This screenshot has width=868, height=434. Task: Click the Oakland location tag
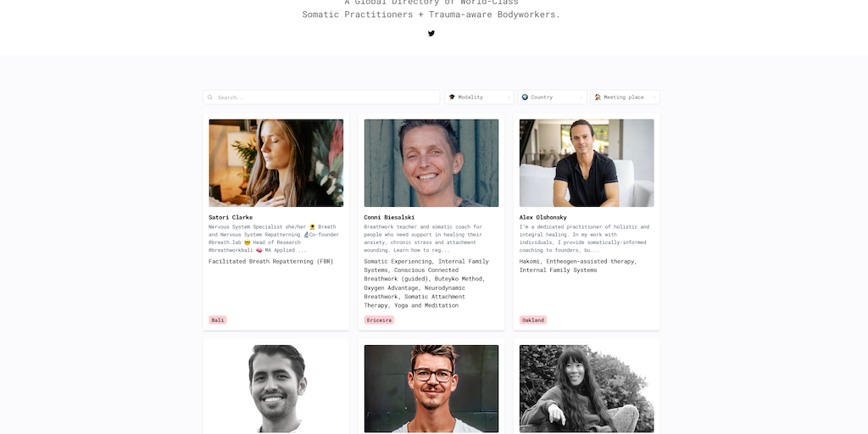coord(533,320)
